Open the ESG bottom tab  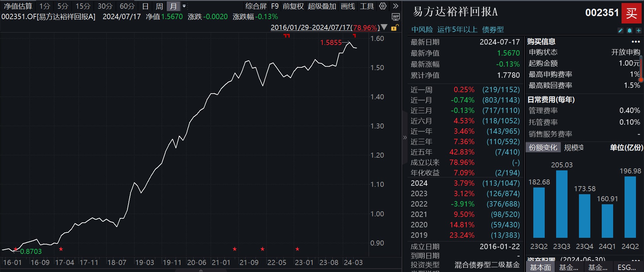tap(627, 267)
